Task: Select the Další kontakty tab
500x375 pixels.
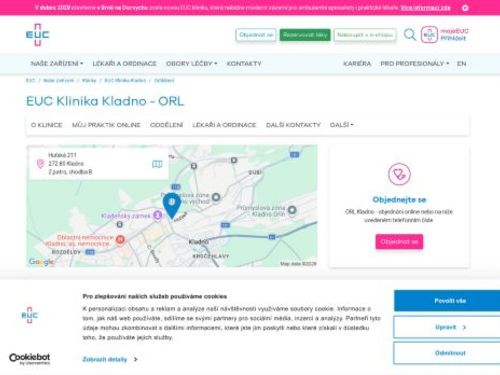Action: click(293, 125)
